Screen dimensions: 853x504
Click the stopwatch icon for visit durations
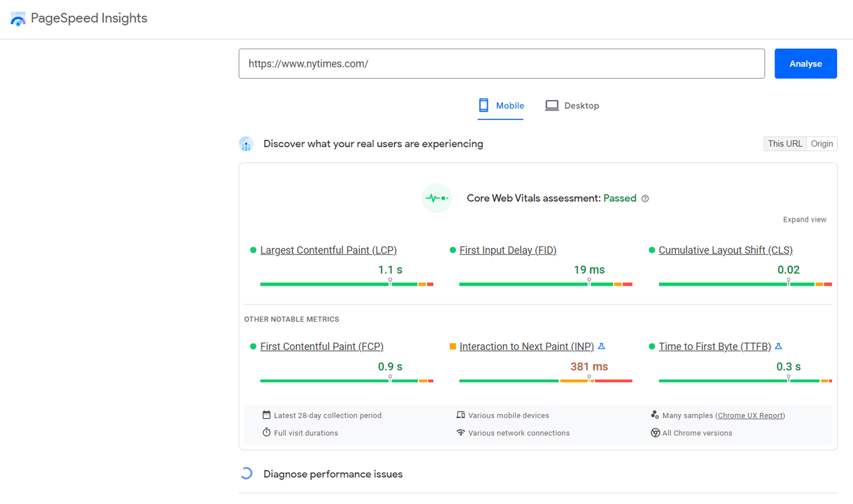pos(267,432)
